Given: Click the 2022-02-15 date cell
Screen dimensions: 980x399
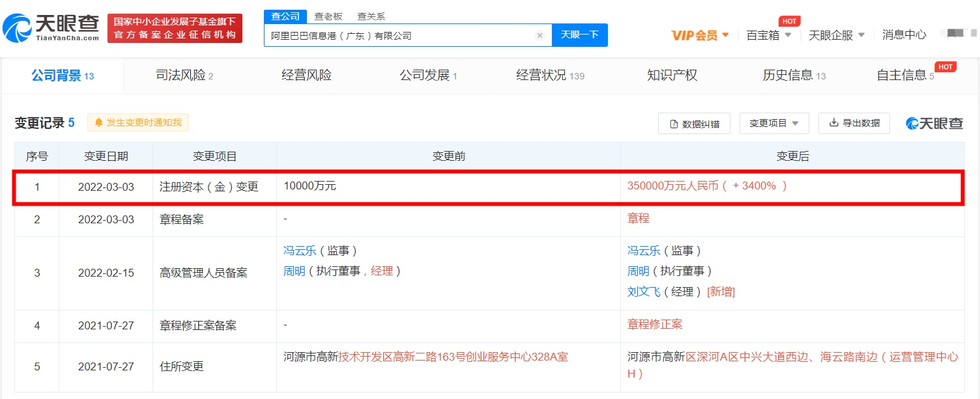Looking at the screenshot, I should [106, 273].
